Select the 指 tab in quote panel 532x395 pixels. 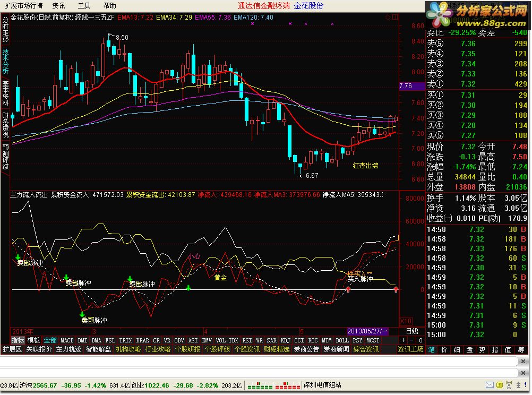(x=495, y=349)
